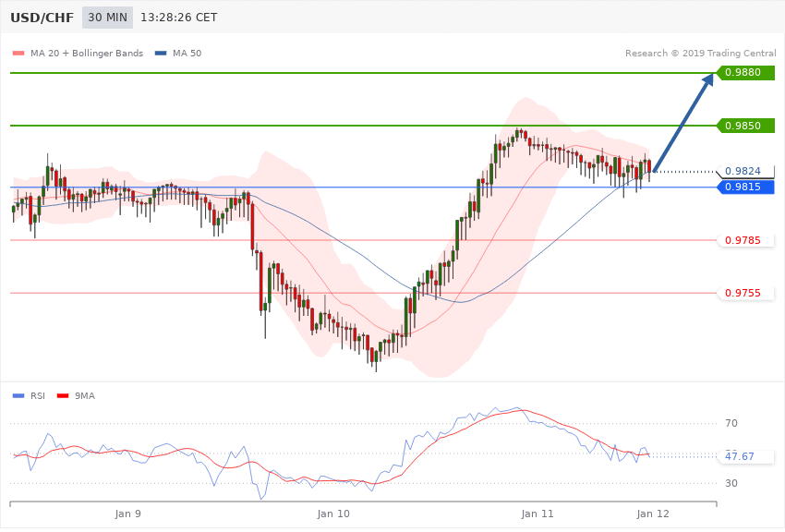785x532 pixels.
Task: Click the 0.9755 support price label
Action: click(746, 294)
